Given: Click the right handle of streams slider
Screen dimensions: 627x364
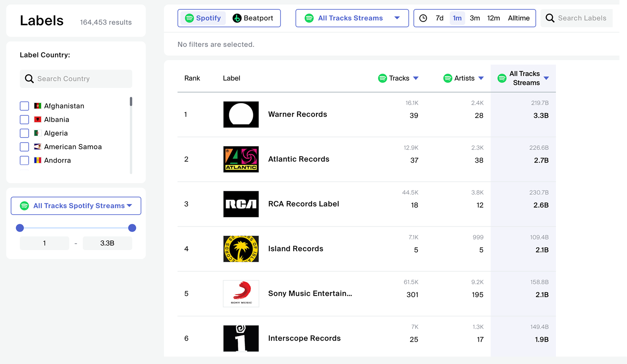Looking at the screenshot, I should coord(132,228).
